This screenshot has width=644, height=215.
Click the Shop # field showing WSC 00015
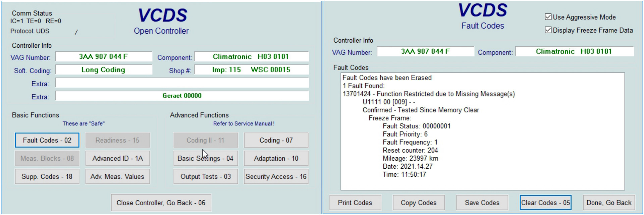click(251, 70)
